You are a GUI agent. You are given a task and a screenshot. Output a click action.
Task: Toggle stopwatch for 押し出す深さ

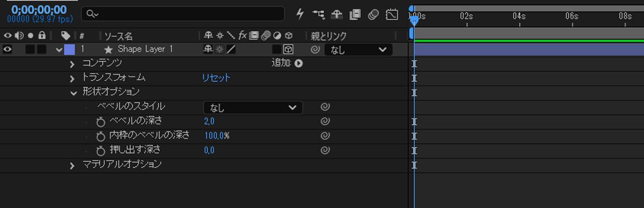(100, 150)
